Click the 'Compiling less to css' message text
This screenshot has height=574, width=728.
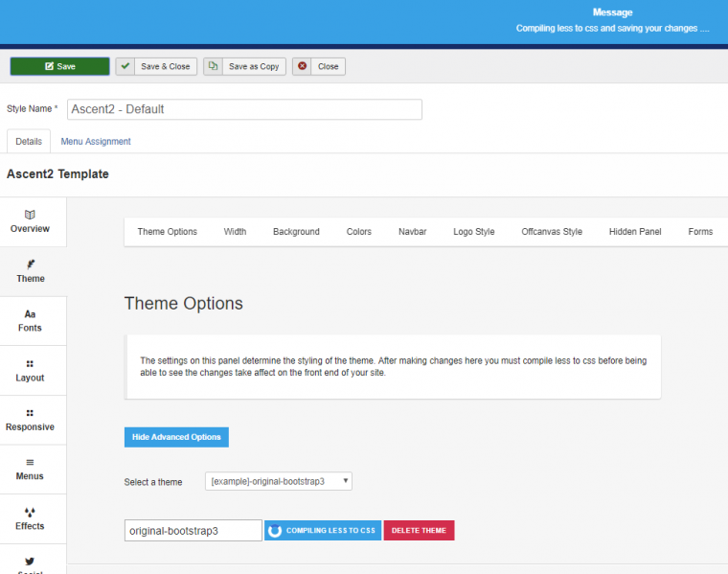612,29
